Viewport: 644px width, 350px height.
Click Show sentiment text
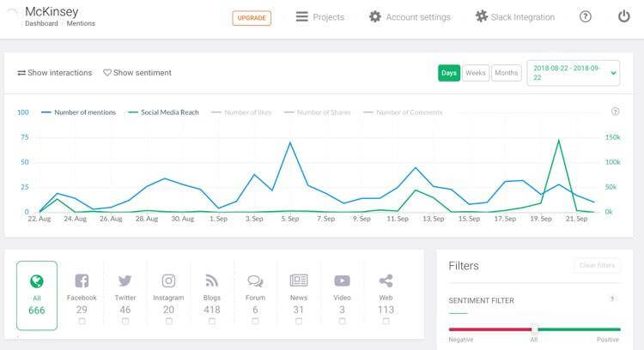pyautogui.click(x=142, y=73)
